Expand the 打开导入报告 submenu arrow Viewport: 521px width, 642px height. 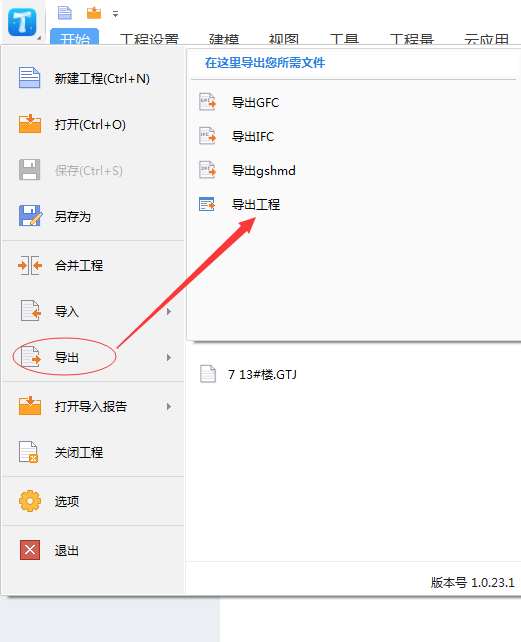[169, 407]
